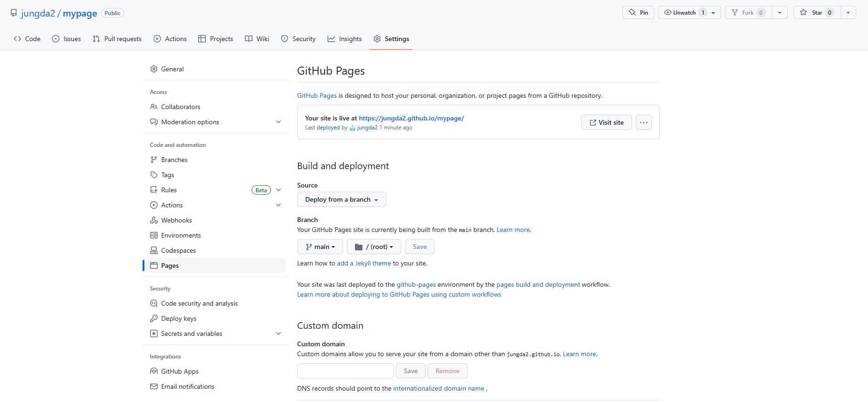Click the eye icon on Unwatch button
868x402 pixels.
(x=668, y=13)
